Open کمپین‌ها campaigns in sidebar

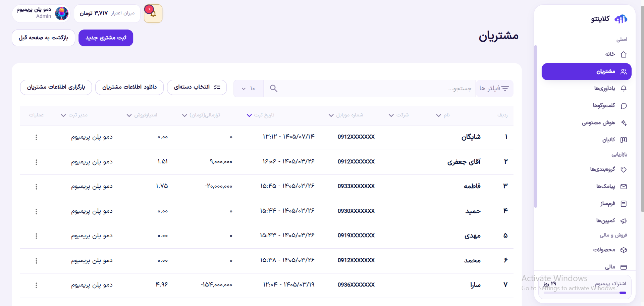[586, 221]
